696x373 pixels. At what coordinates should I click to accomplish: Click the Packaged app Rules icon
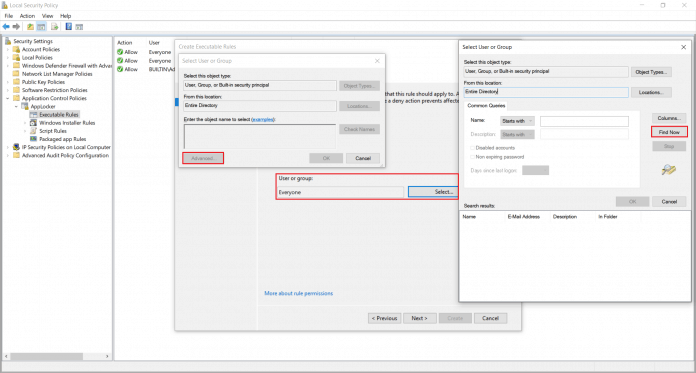point(33,139)
